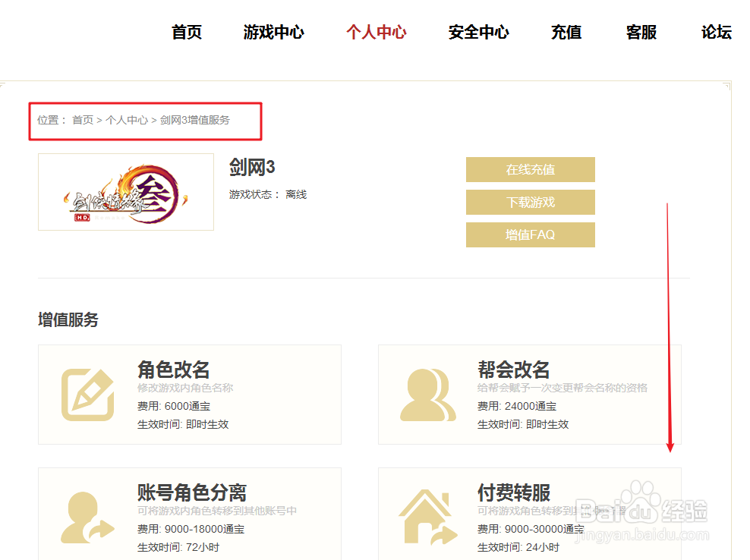Click 给帮会赋予一次变更帮会名称的资格 description

tap(562, 388)
